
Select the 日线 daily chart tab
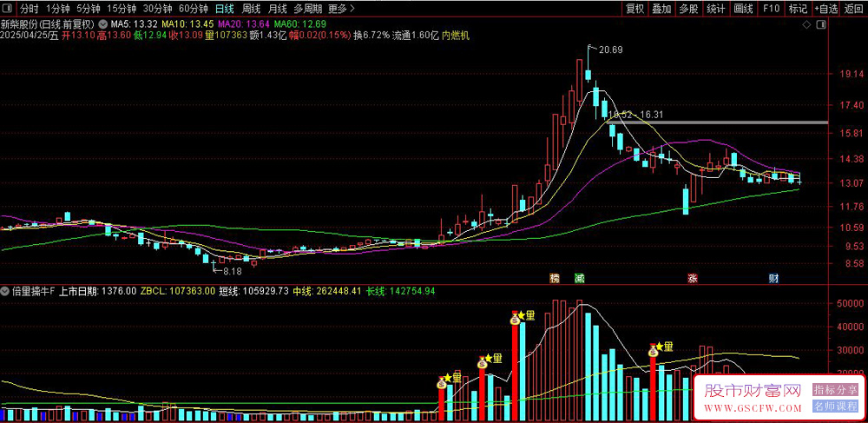tap(224, 9)
